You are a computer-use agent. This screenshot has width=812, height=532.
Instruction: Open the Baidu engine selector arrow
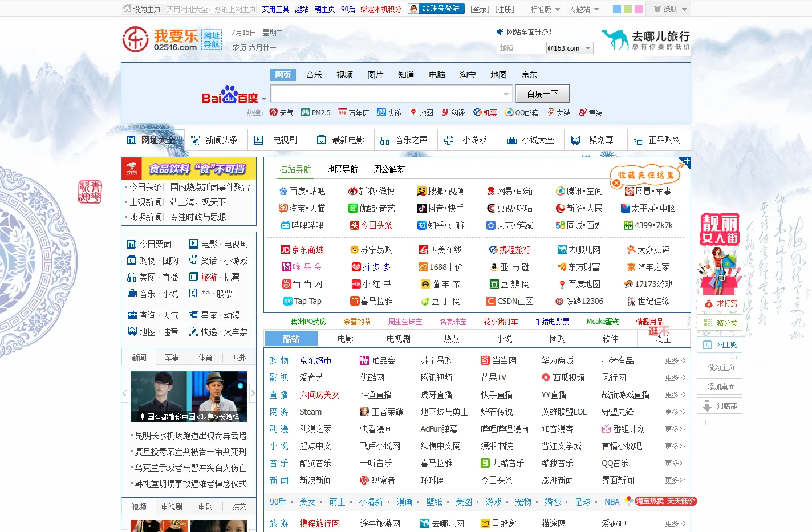point(263,99)
